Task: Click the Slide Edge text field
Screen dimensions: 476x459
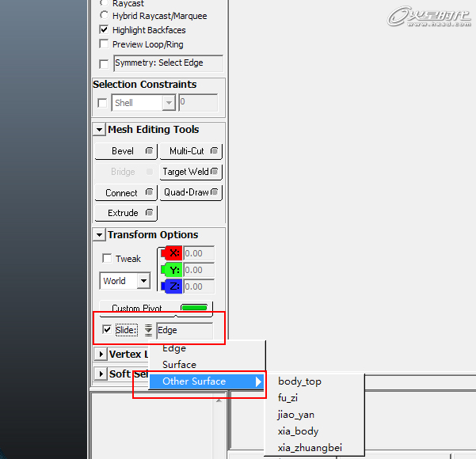Action: pos(185,330)
